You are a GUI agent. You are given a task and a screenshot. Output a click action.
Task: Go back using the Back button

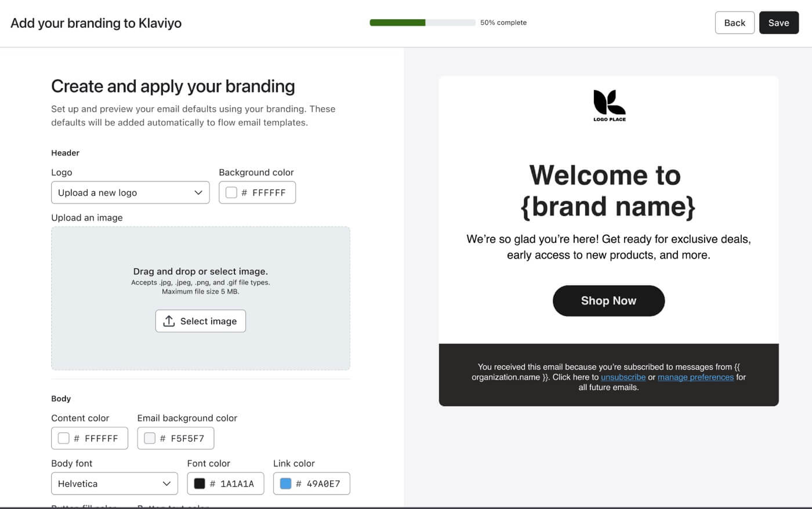click(x=734, y=23)
